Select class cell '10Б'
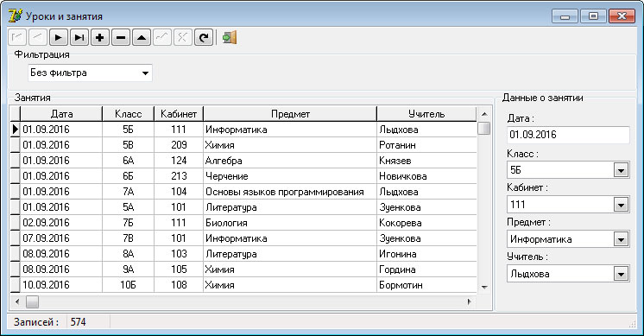 [x=128, y=285]
